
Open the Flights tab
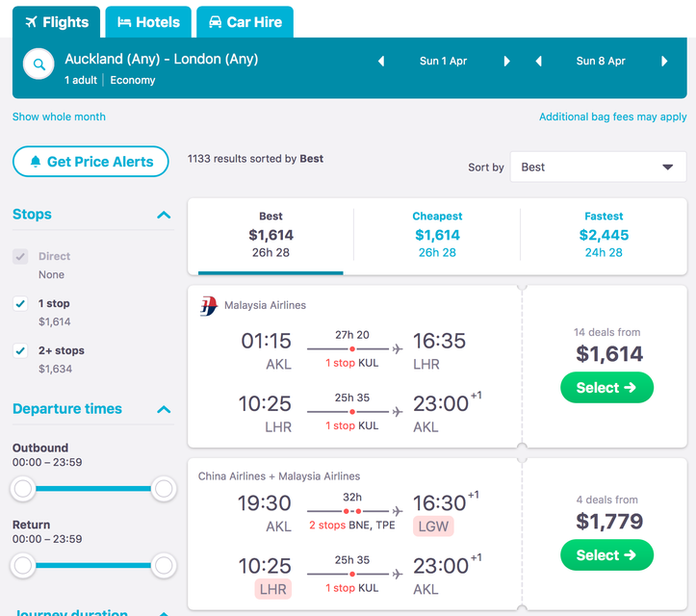point(57,22)
